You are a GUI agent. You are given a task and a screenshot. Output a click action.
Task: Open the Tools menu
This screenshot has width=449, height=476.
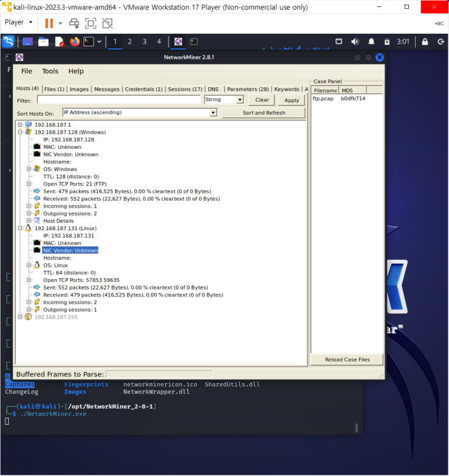pos(50,71)
